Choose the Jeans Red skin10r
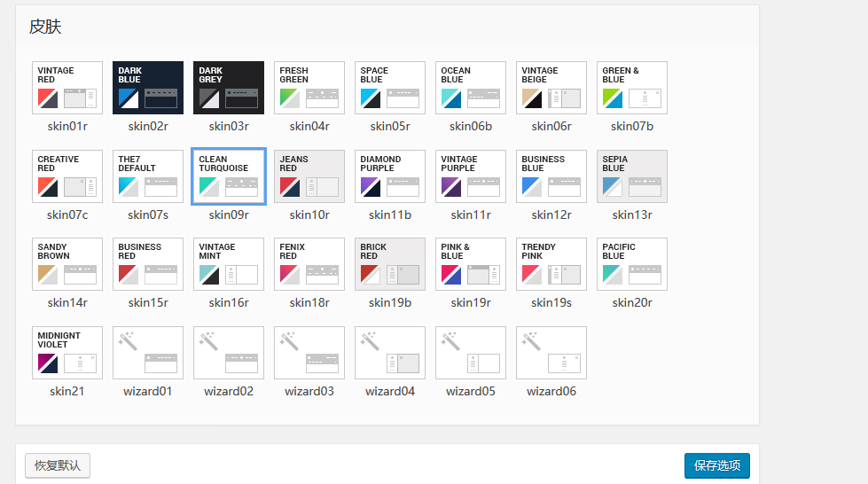The height and width of the screenshot is (484, 868). click(x=309, y=176)
